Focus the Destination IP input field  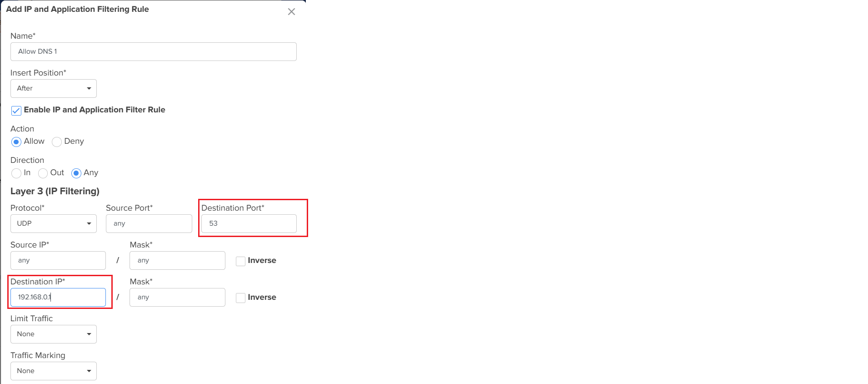(58, 298)
